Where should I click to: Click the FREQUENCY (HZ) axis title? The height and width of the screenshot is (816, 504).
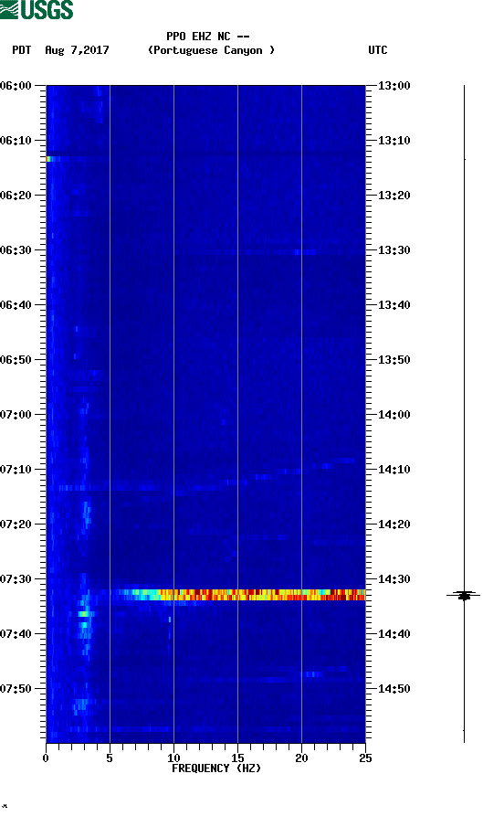click(216, 768)
